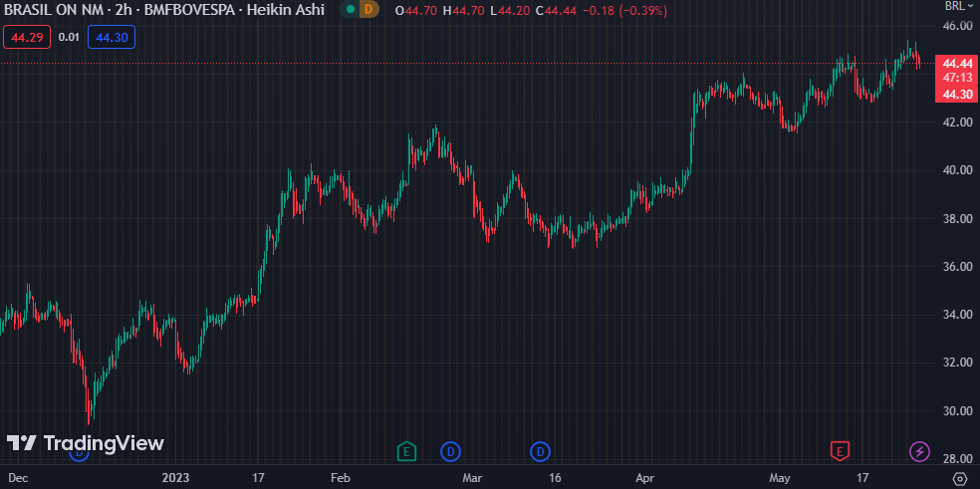
Task: Open the green E earnings marker
Action: 405,452
